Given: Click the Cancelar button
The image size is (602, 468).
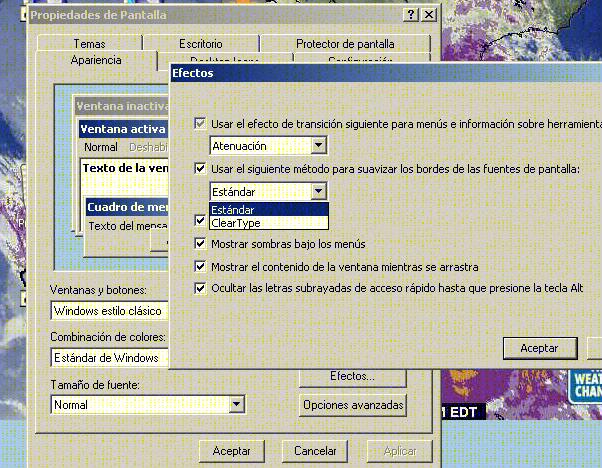Looking at the screenshot, I should click(315, 451).
